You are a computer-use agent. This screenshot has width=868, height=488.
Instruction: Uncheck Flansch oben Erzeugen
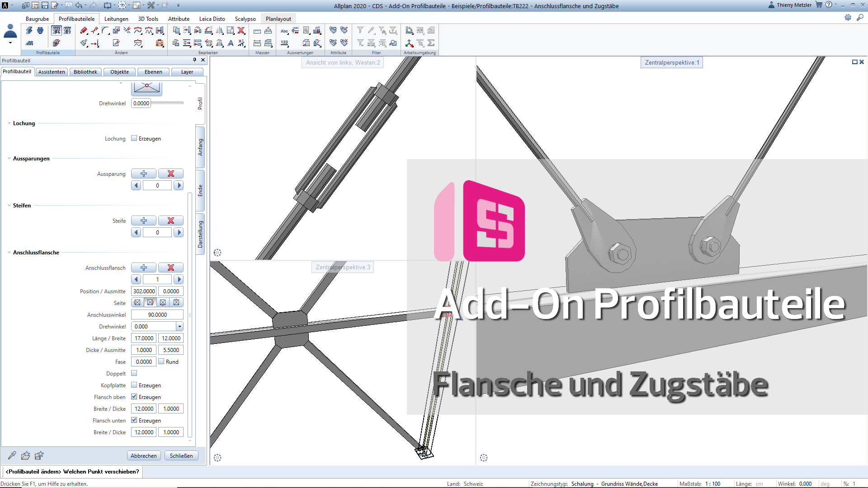(x=134, y=397)
